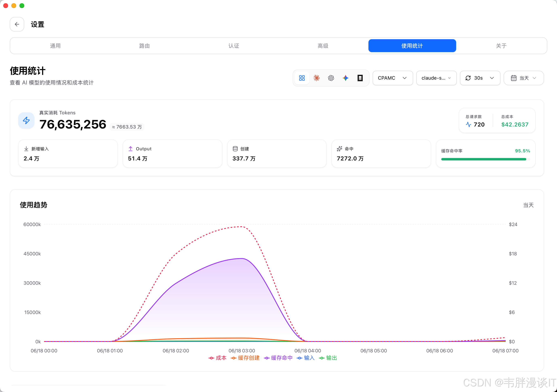Click the 总请求数 activity pulse icon
The image size is (557, 392).
[468, 124]
